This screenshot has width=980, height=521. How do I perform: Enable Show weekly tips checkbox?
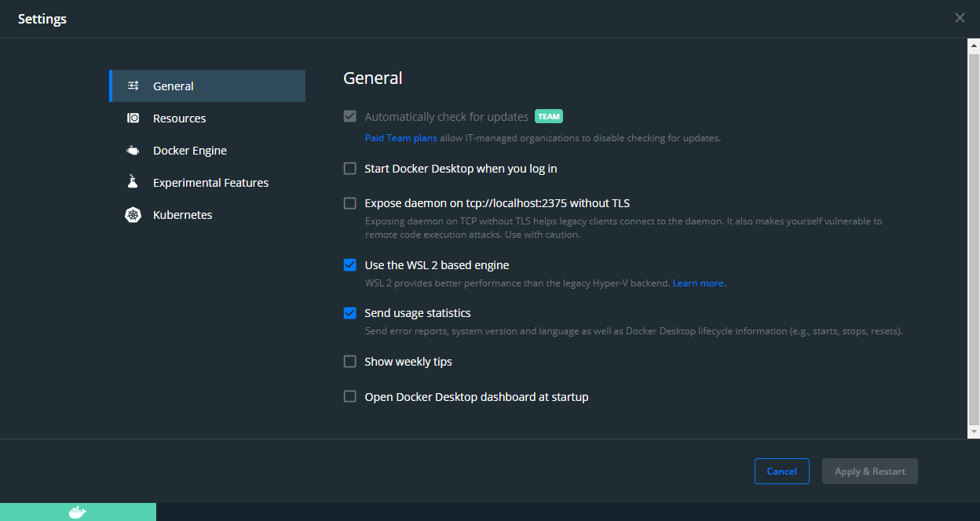[x=350, y=362]
